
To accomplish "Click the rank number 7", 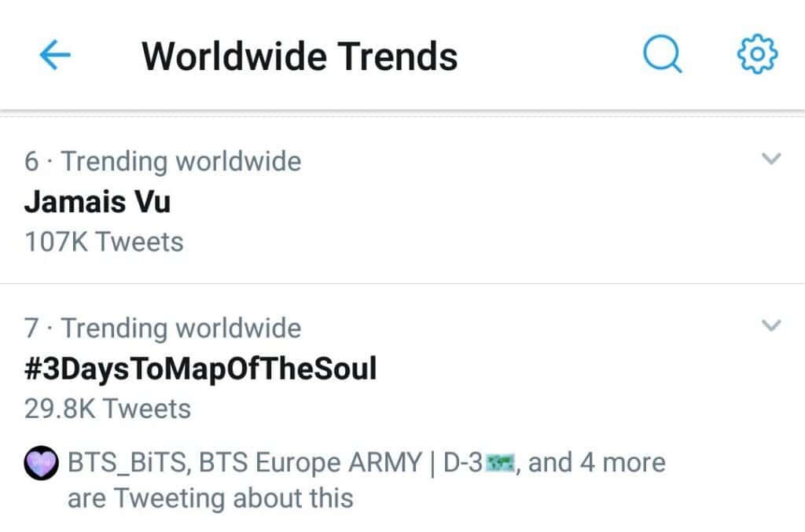I will 31,328.
